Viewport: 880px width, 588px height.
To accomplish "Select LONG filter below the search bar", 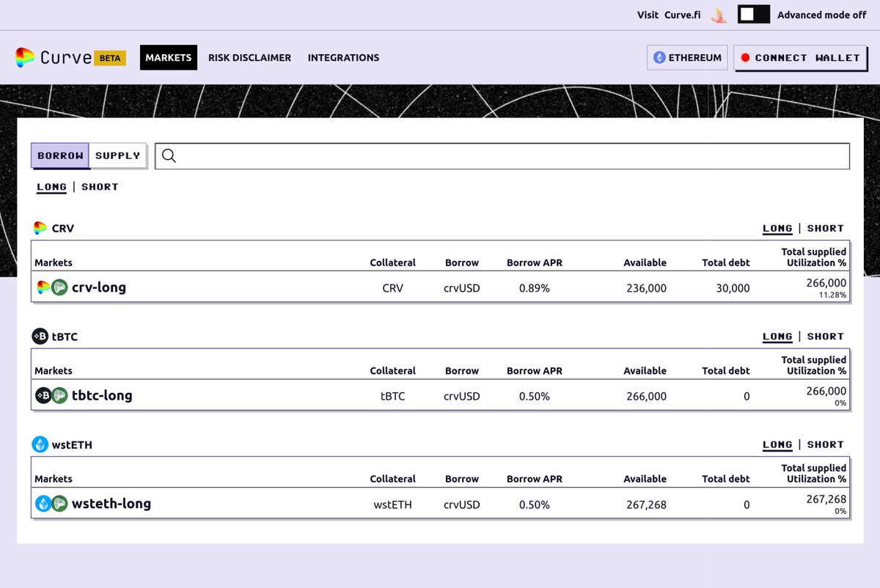I will click(x=51, y=186).
